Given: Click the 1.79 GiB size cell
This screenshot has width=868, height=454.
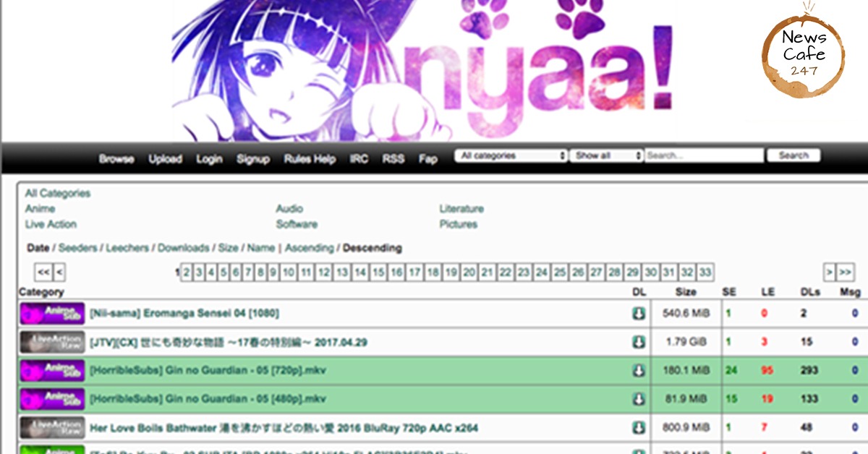Looking at the screenshot, I should pos(686,342).
